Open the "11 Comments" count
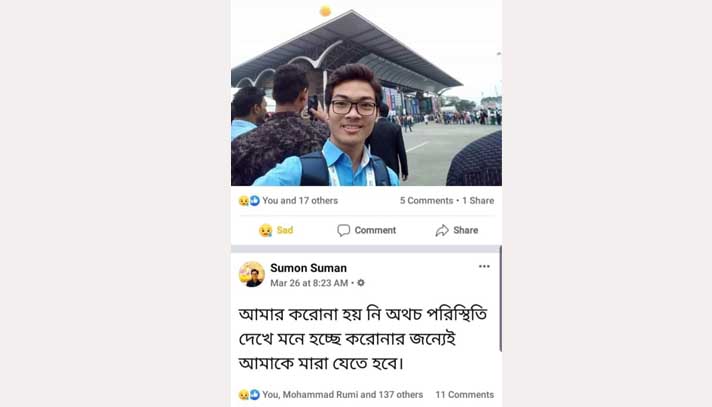This screenshot has width=712, height=407. click(465, 394)
